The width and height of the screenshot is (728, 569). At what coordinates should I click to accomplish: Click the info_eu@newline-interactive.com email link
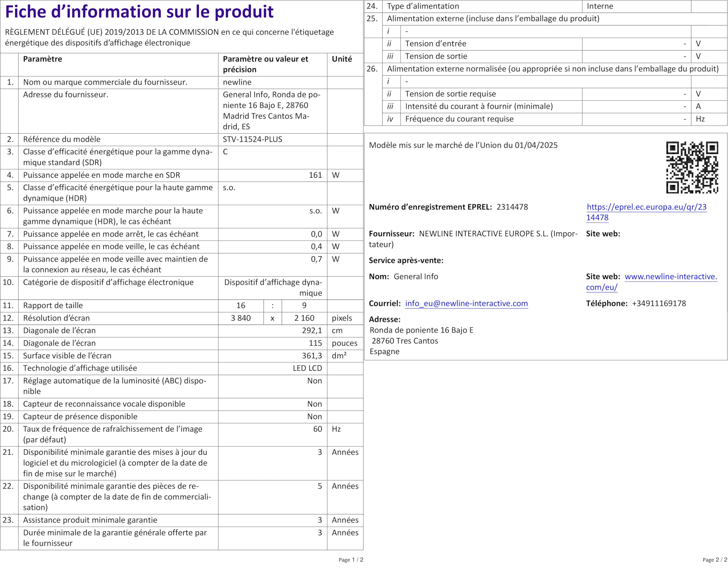click(x=466, y=304)
